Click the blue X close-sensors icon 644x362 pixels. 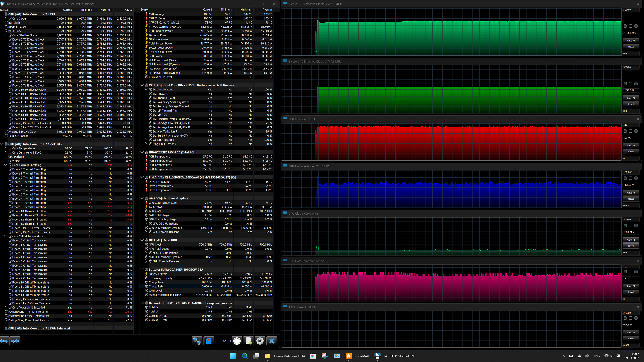[x=272, y=341]
